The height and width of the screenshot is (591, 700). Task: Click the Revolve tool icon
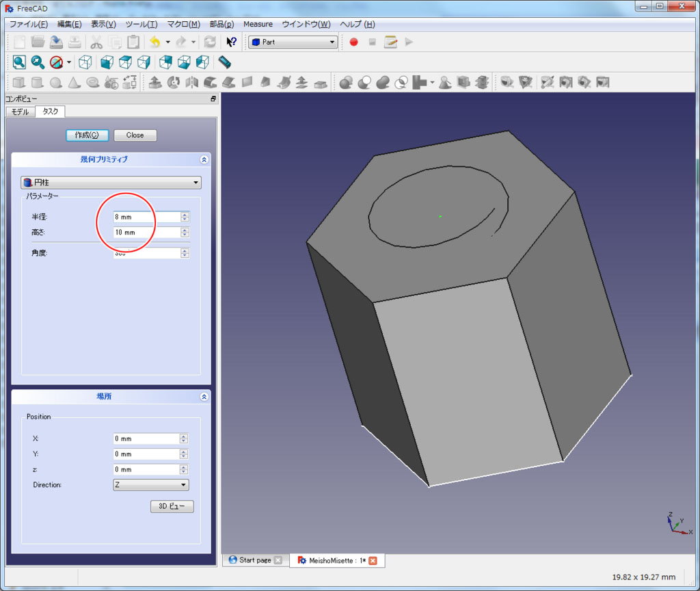pos(173,82)
